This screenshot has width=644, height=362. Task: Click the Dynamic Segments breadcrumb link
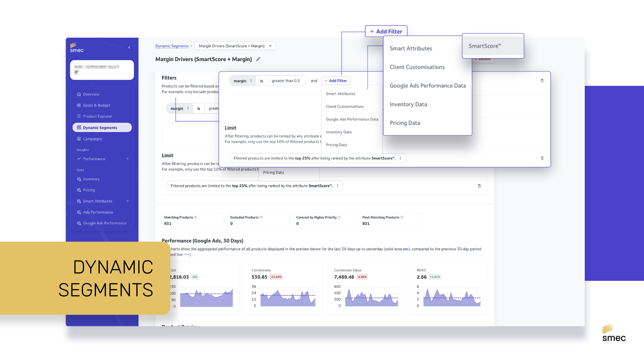(x=172, y=46)
